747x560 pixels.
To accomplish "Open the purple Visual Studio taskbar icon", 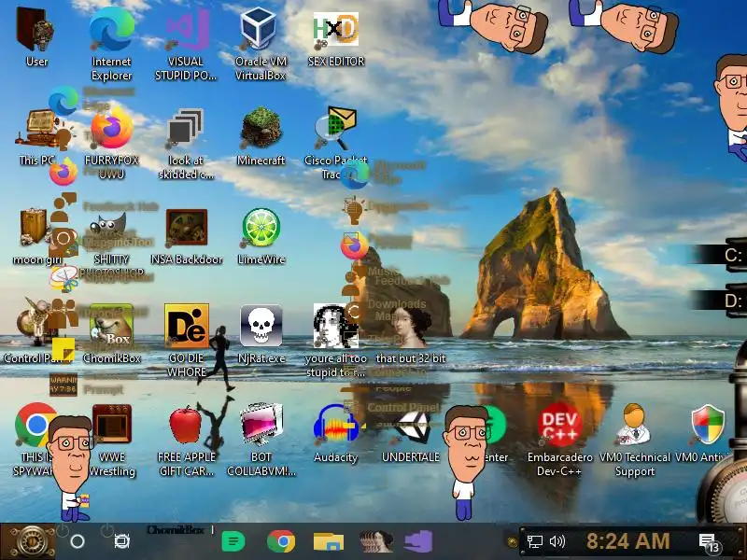I will 418,541.
